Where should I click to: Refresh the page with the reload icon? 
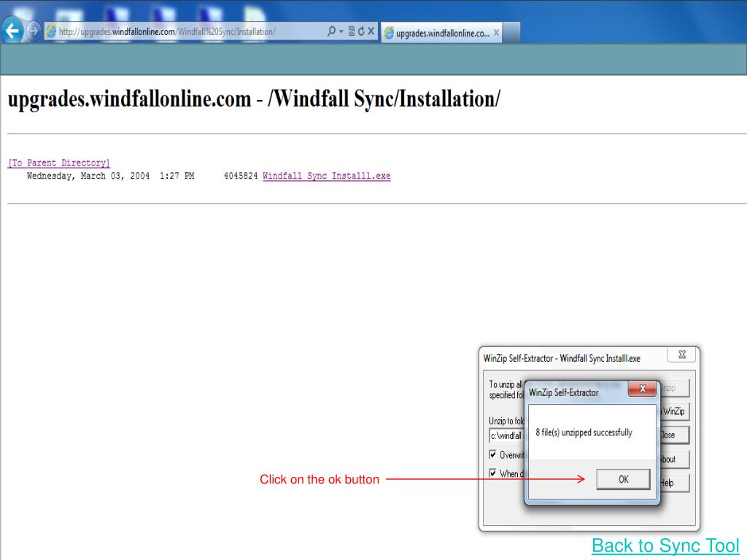pos(360,31)
